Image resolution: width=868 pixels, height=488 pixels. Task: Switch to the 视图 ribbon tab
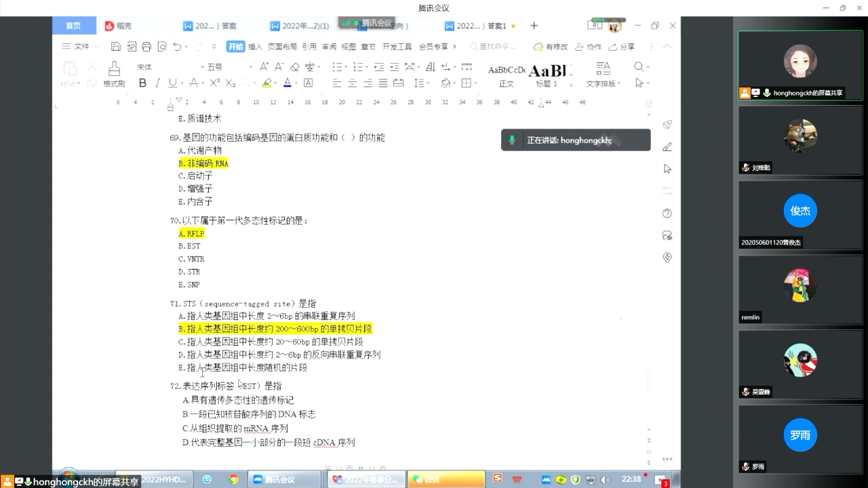point(349,47)
